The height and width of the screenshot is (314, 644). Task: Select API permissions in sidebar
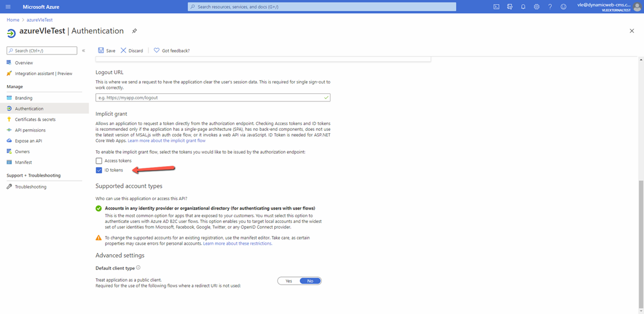[30, 130]
